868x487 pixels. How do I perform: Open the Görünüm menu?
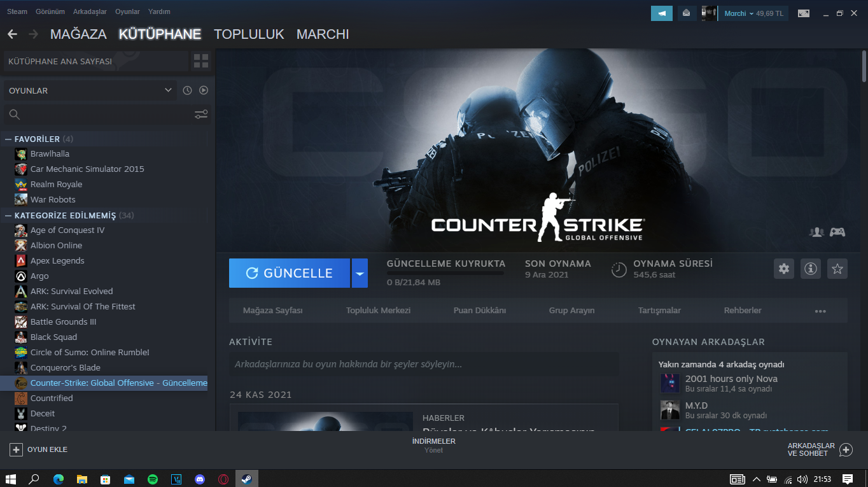coord(50,11)
